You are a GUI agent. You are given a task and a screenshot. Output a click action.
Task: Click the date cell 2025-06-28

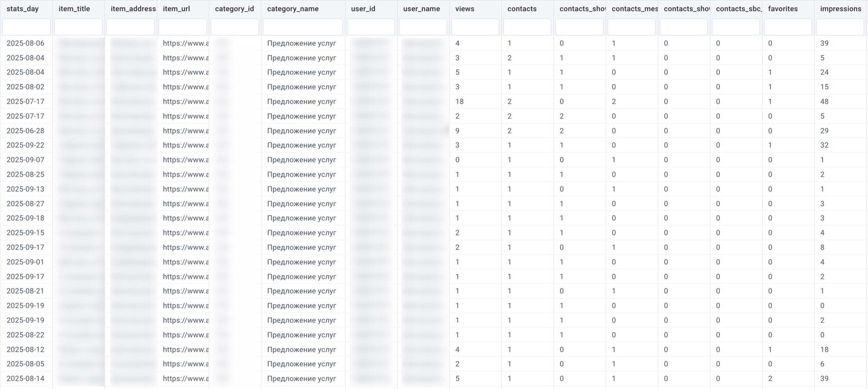click(25, 131)
